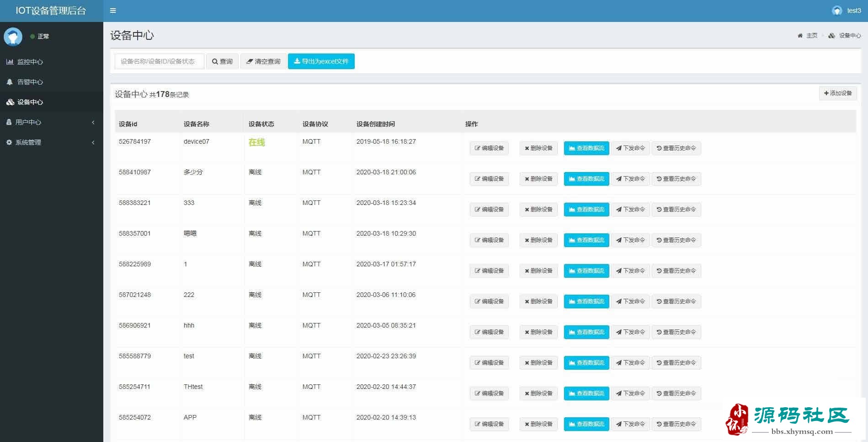868x442 pixels.
Task: View data stream for device 多少分
Action: click(586, 179)
